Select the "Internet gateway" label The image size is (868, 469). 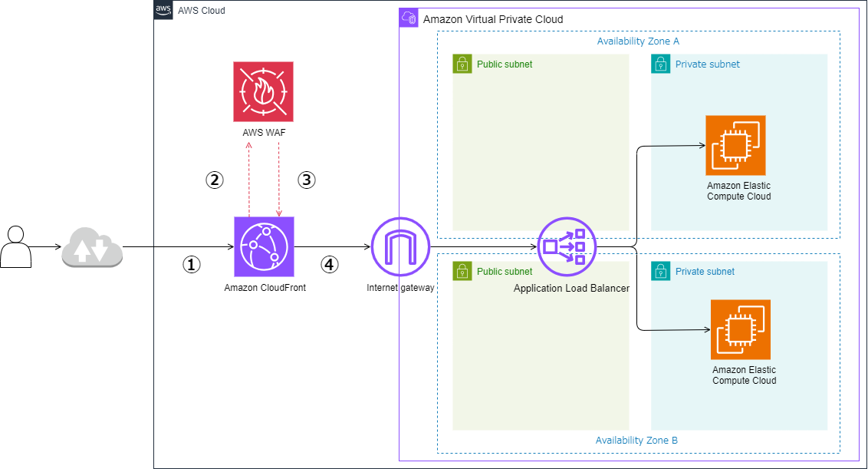(x=400, y=288)
